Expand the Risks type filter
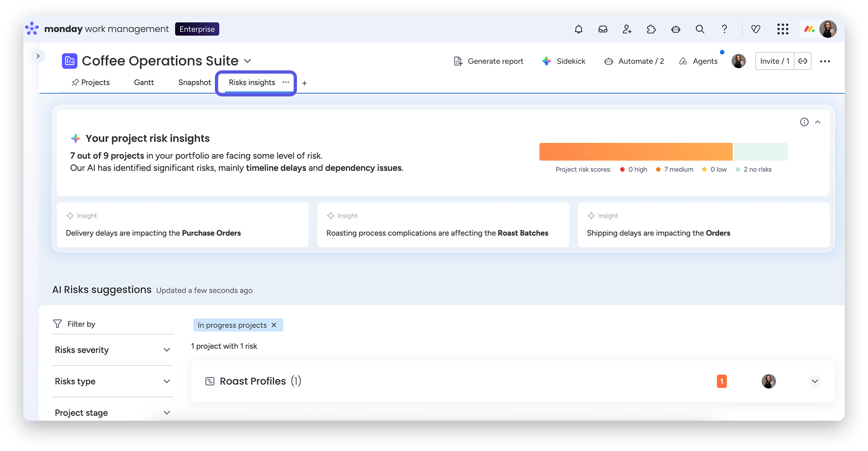This screenshot has width=868, height=451. point(113,382)
